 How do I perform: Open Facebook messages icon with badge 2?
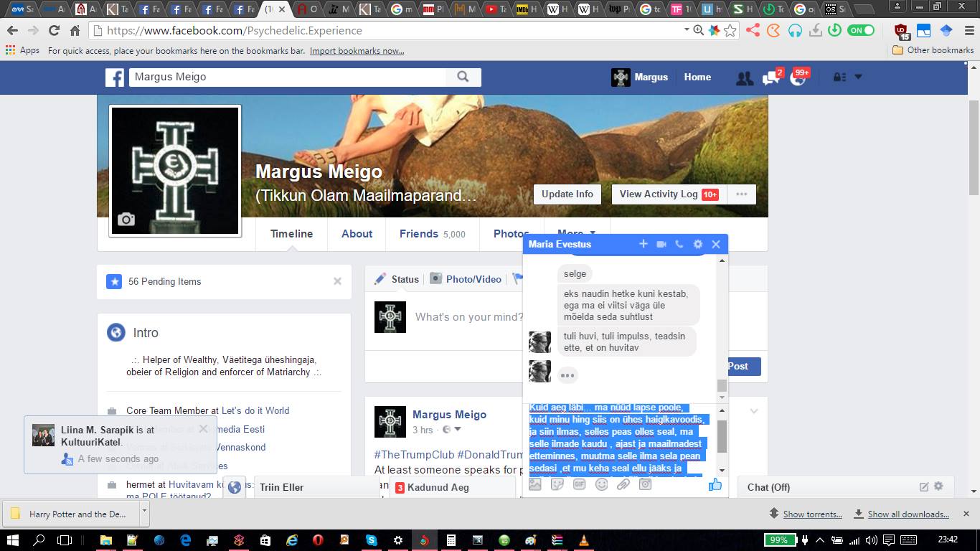[x=771, y=77]
